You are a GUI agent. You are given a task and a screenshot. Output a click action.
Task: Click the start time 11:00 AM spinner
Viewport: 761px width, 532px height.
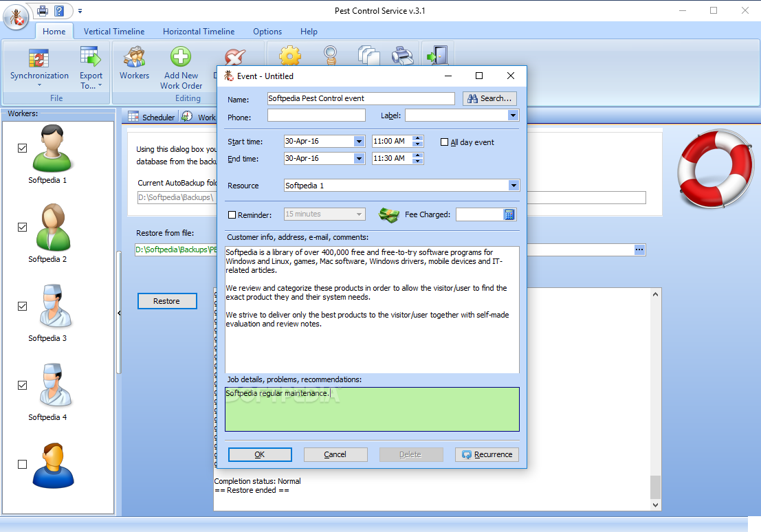(x=417, y=142)
